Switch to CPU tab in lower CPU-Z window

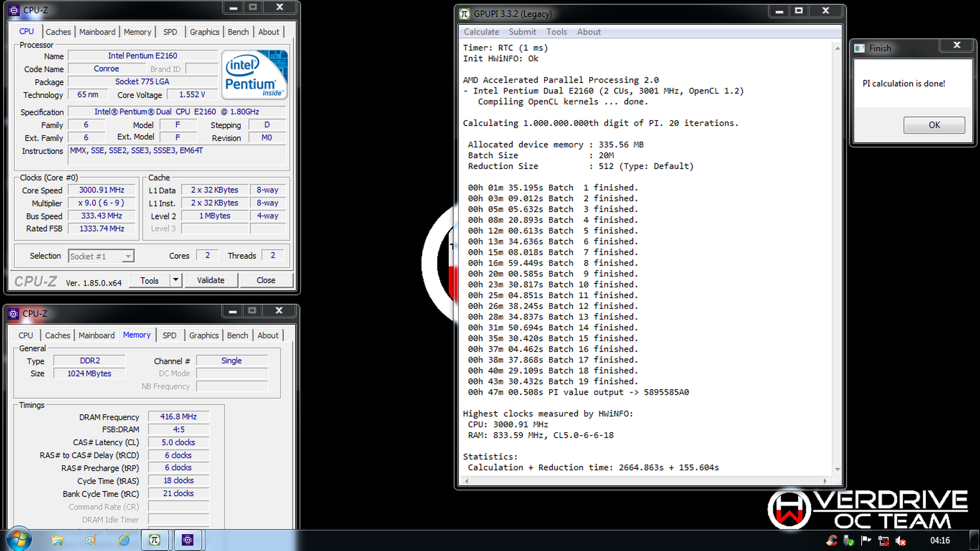[x=26, y=336]
